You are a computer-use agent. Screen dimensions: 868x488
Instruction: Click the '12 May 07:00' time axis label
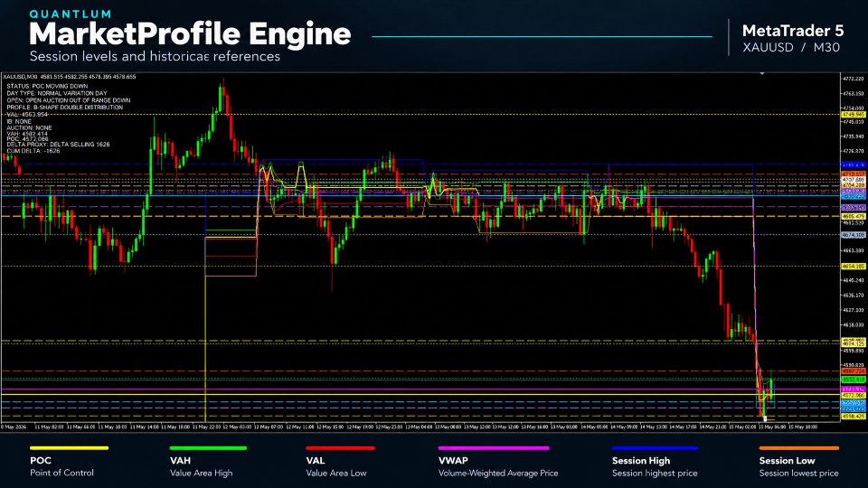(x=268, y=427)
